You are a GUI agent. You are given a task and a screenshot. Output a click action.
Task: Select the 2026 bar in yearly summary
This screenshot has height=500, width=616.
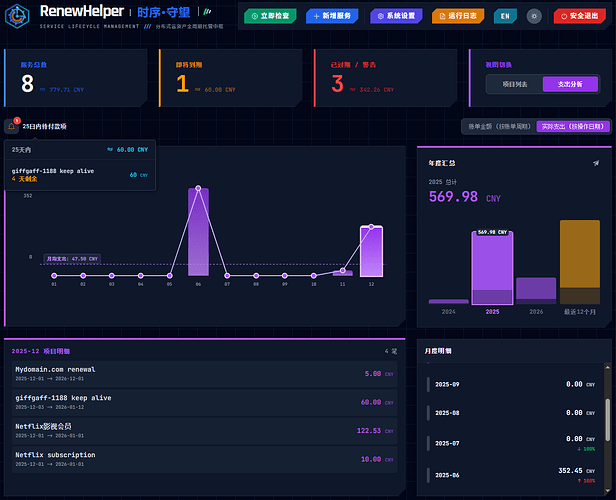click(x=536, y=290)
